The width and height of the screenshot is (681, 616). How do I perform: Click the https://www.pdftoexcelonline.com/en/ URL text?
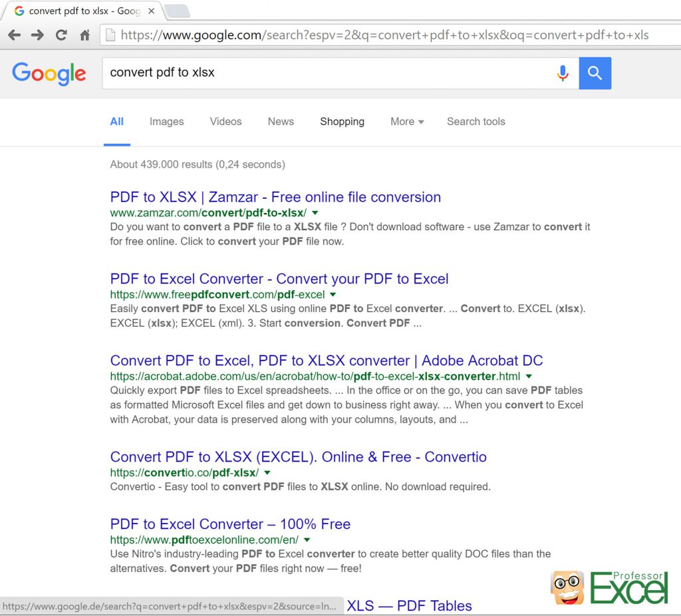(x=204, y=540)
